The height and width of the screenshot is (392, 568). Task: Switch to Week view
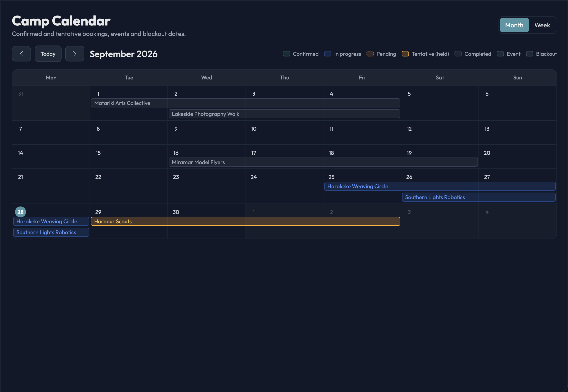click(x=542, y=25)
